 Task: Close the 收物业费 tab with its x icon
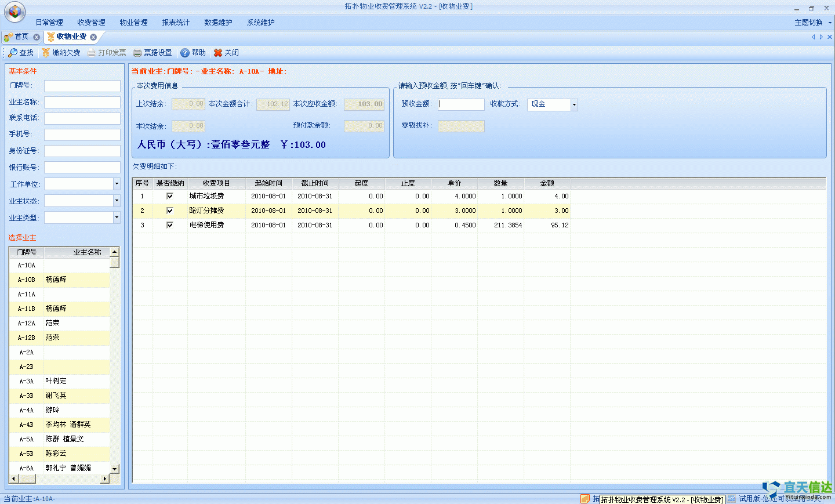click(x=93, y=37)
